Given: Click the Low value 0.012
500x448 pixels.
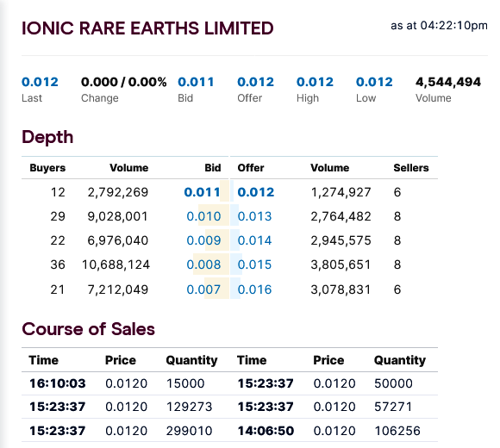Looking at the screenshot, I should pyautogui.click(x=374, y=82).
